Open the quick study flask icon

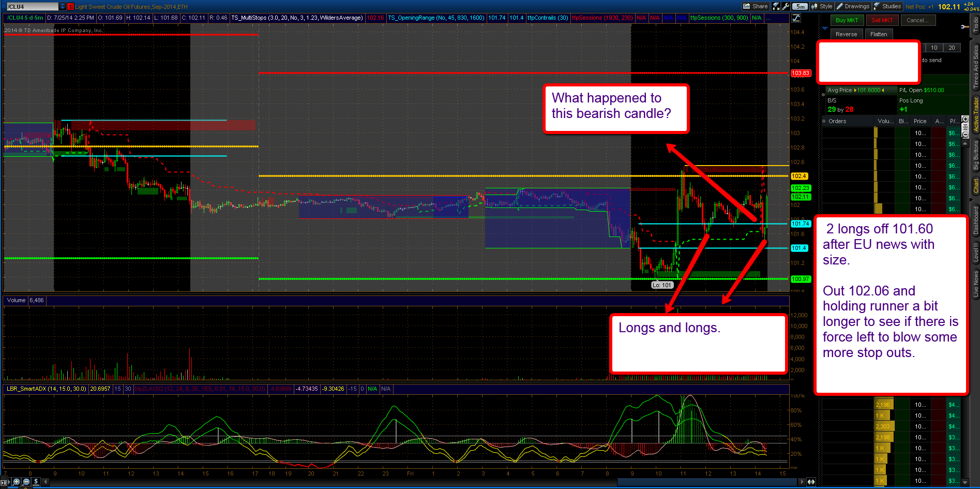tap(776, 6)
